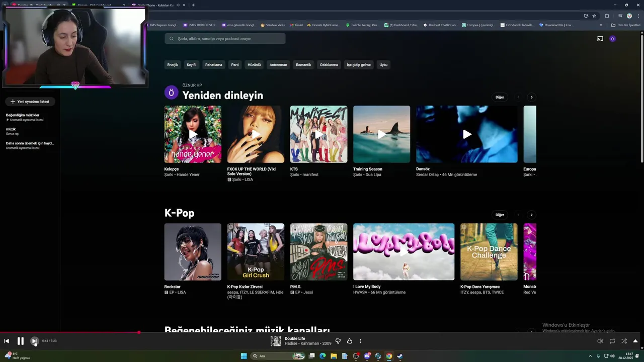
Task: Select the Uyku mood chip
Action: point(383,65)
